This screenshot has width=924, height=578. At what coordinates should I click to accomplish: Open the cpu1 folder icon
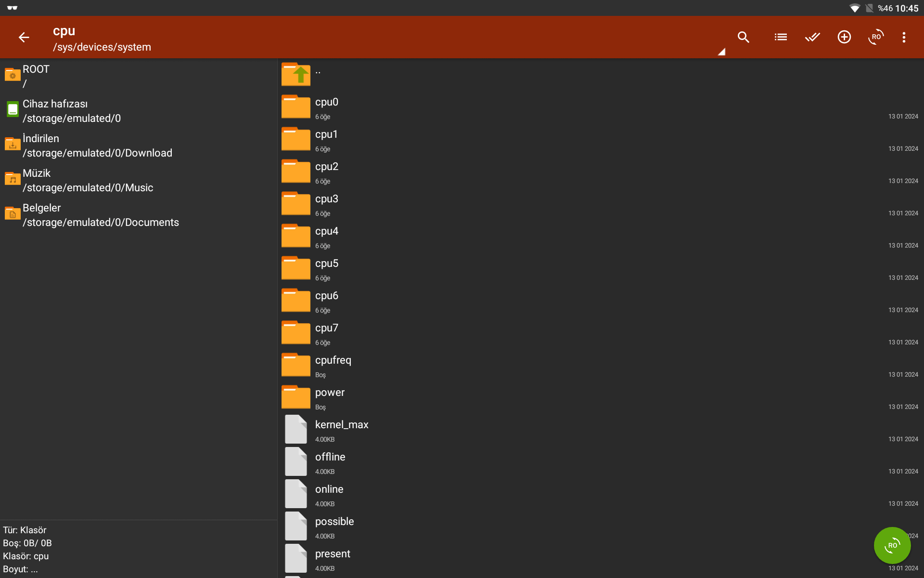tap(296, 139)
